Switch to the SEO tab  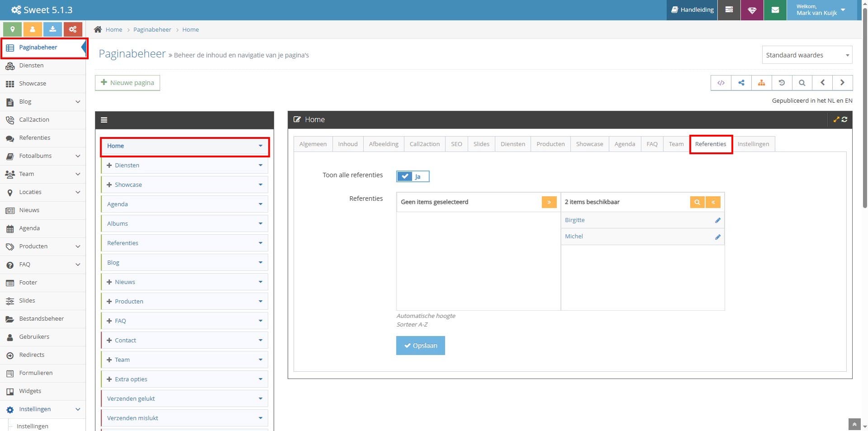457,144
